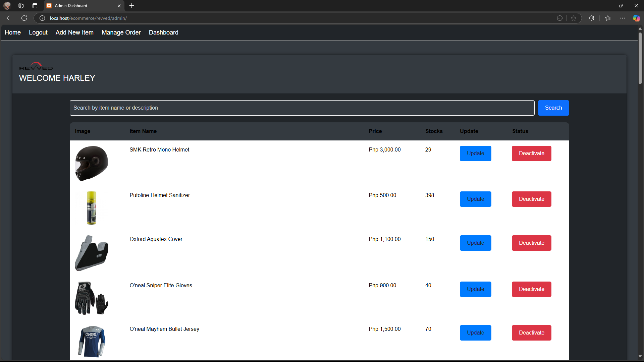Click the Putoline sanitizer product image
This screenshot has width=644, height=362.
point(92,208)
